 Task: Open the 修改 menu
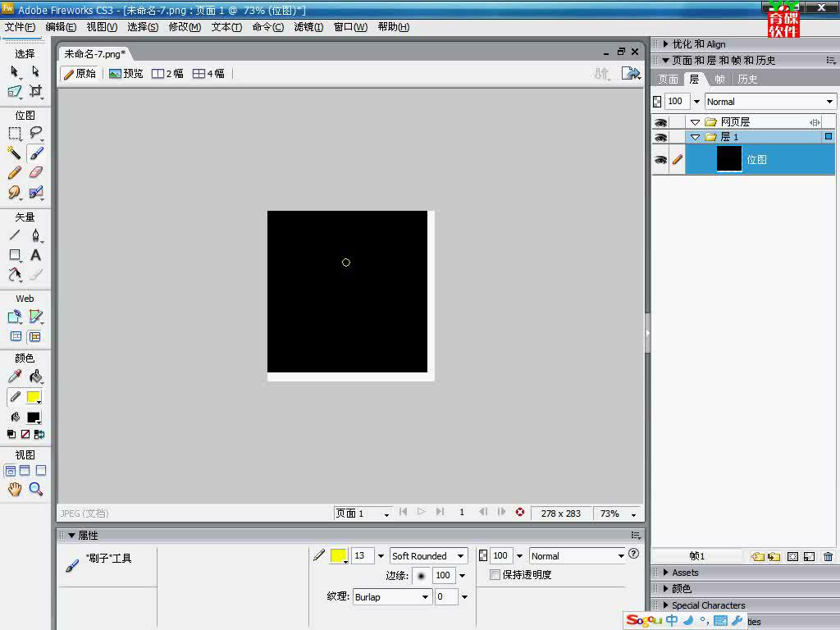[185, 27]
